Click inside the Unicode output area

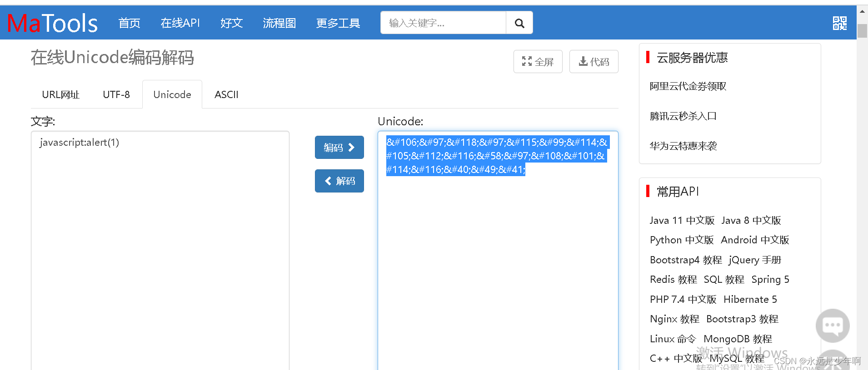(x=498, y=251)
